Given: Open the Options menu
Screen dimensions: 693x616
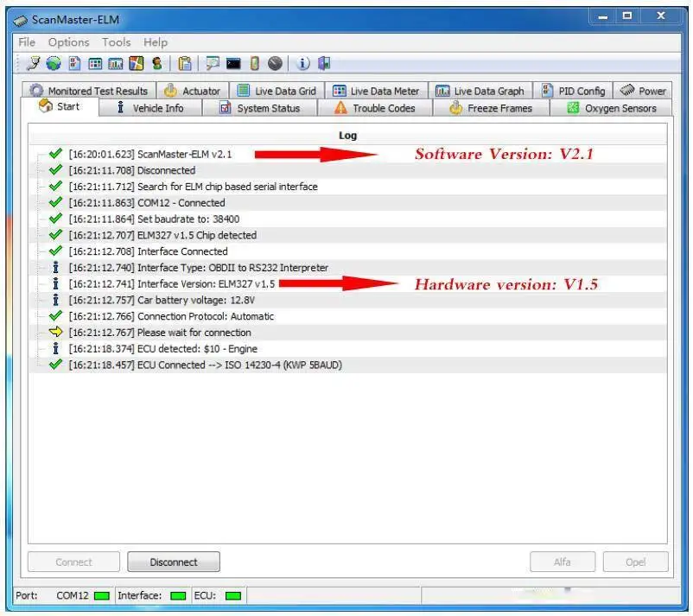Looking at the screenshot, I should [x=68, y=41].
